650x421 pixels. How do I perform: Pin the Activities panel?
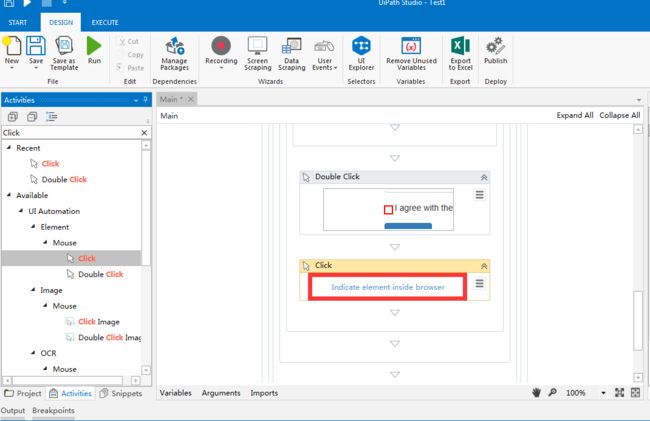coord(146,99)
